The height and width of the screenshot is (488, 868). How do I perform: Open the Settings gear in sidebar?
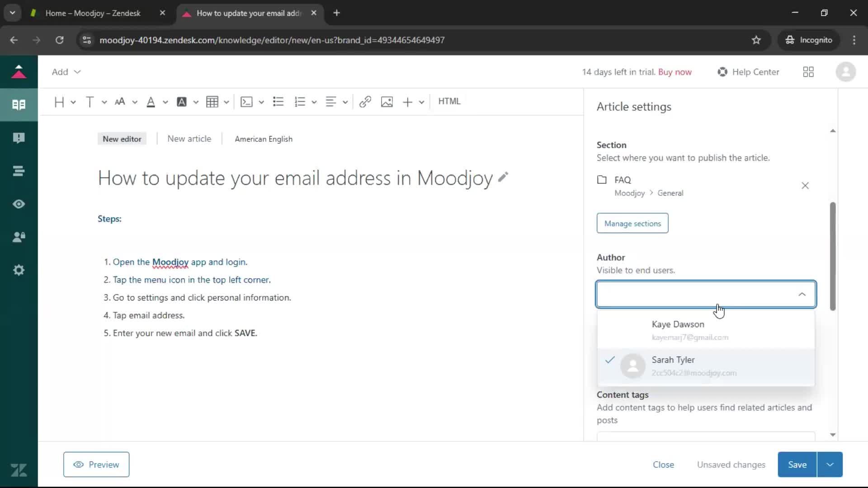19,270
